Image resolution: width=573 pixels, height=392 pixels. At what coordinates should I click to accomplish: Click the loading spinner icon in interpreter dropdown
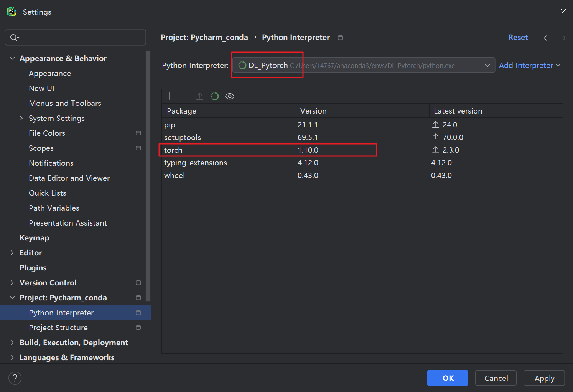pos(242,65)
